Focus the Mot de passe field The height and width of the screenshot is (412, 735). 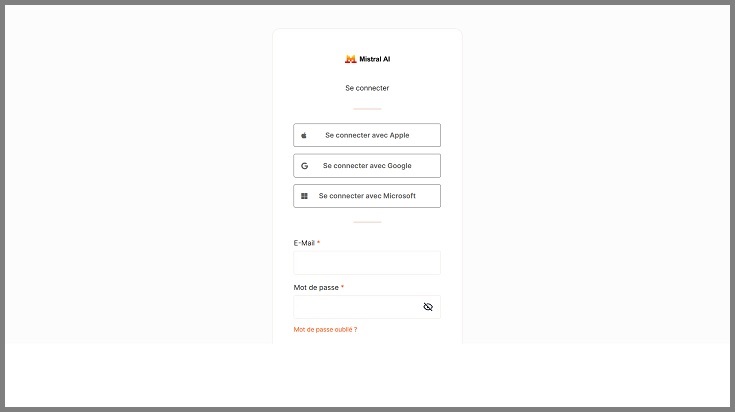tap(367, 307)
